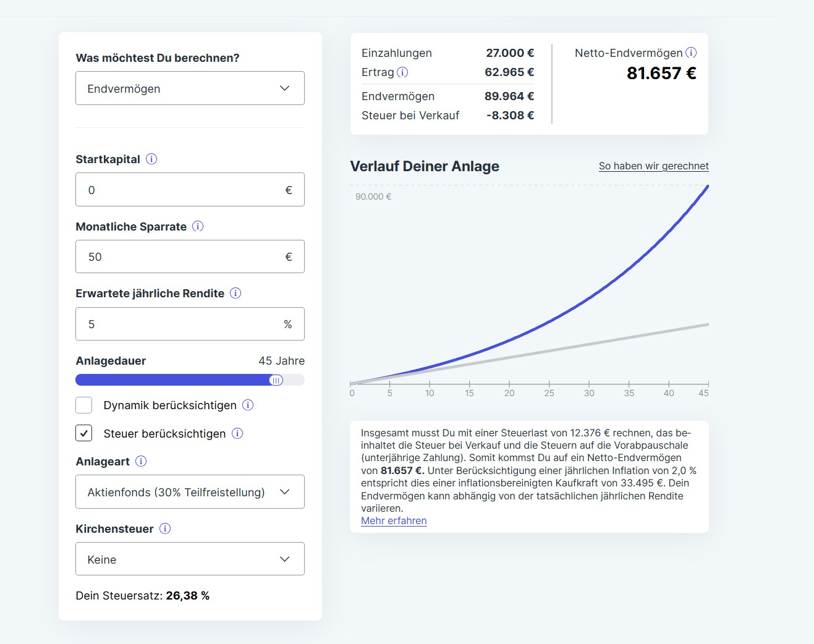The image size is (814, 644).
Task: Click the So haben wir gerechnet link
Action: 653,166
